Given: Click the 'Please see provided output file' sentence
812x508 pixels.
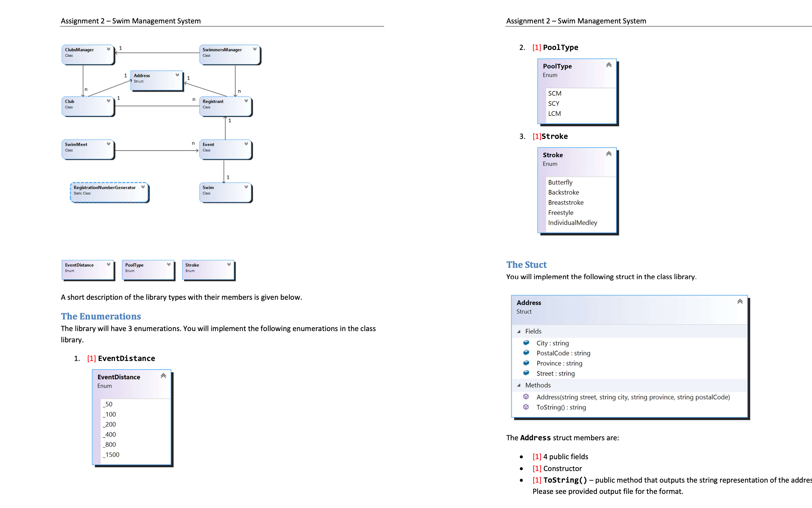Looking at the screenshot, I should coord(608,492).
